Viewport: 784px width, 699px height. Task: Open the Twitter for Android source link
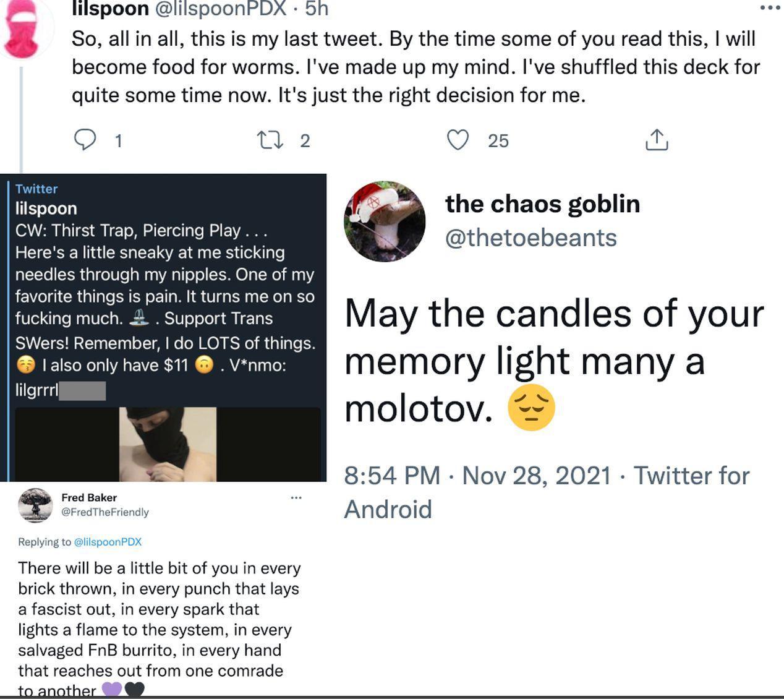(x=547, y=492)
